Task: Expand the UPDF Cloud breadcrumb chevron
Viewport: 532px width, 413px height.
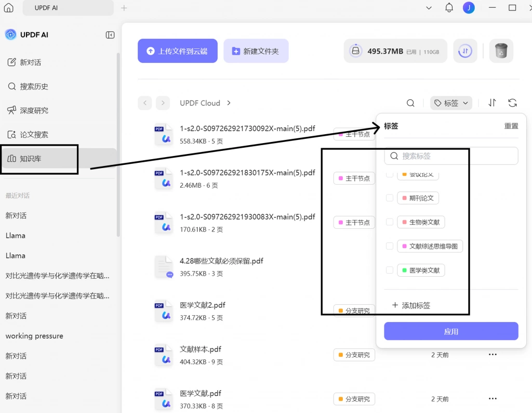Action: (229, 103)
